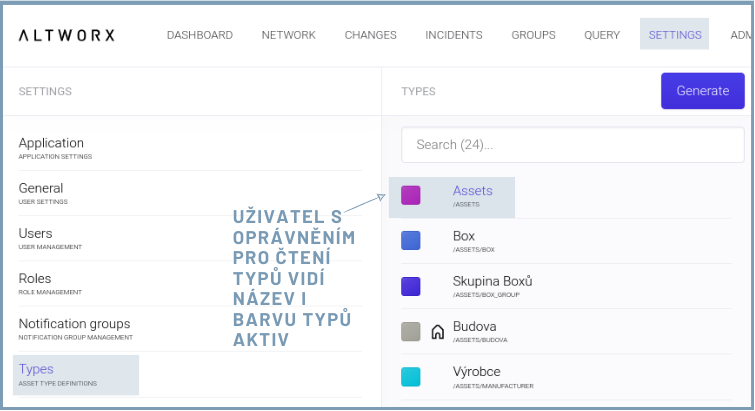Select the Skupina Boxů type entry
The image size is (755, 411).
point(492,286)
